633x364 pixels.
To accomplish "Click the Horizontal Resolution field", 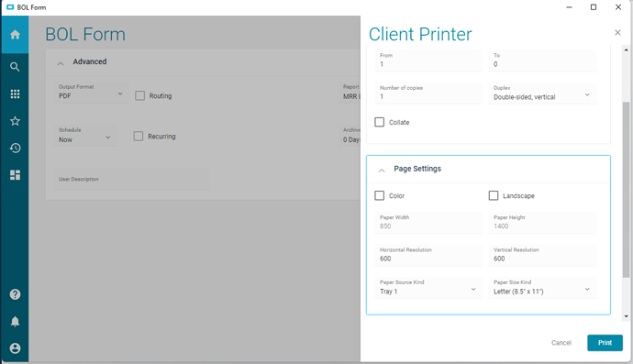I will click(x=428, y=255).
